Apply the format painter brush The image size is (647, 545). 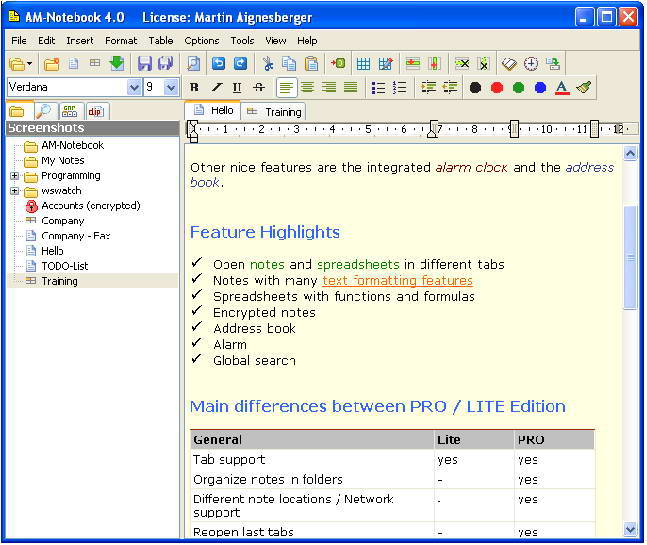[584, 87]
